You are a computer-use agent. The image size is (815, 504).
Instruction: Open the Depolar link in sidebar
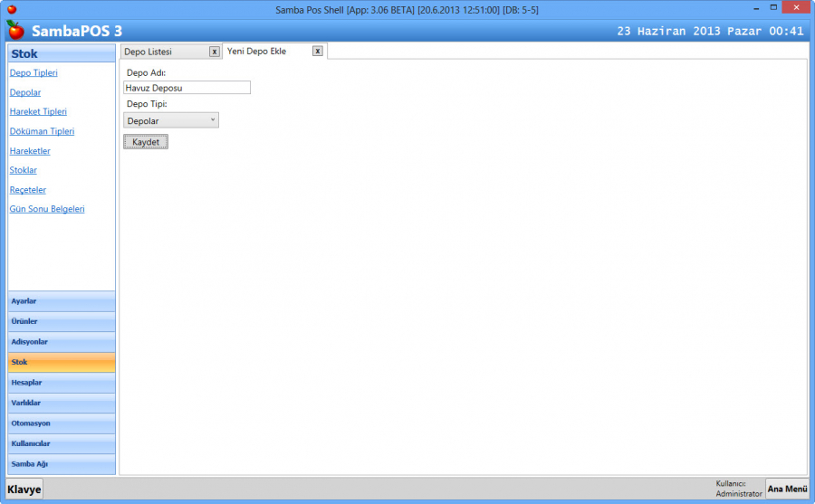click(24, 92)
